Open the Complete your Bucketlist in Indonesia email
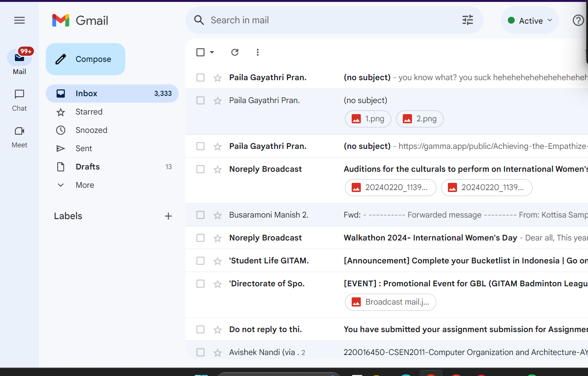588x376 pixels. (387, 261)
